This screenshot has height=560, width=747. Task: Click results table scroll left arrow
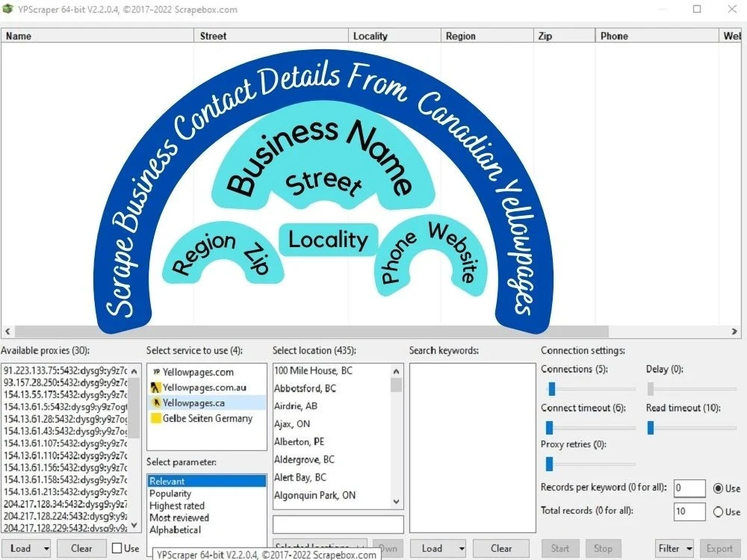point(7,332)
